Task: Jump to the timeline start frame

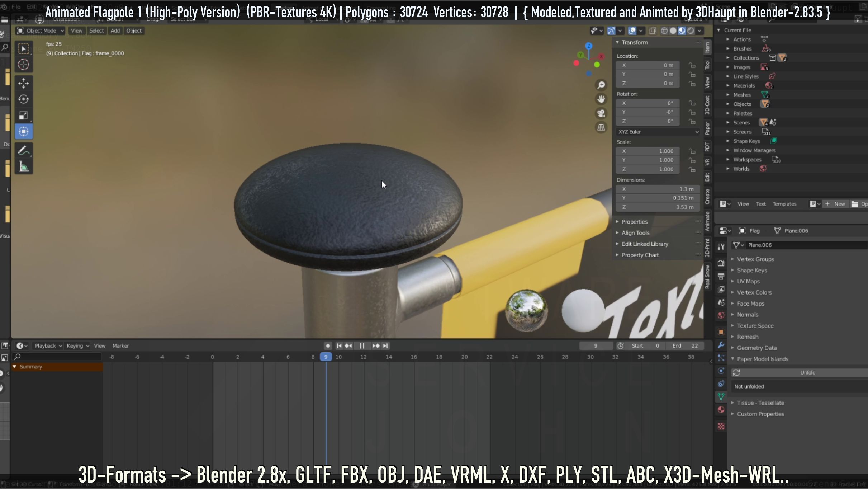Action: [x=339, y=346]
